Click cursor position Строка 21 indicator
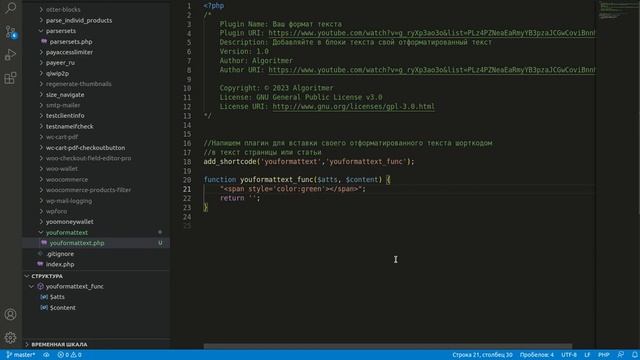 click(482, 355)
